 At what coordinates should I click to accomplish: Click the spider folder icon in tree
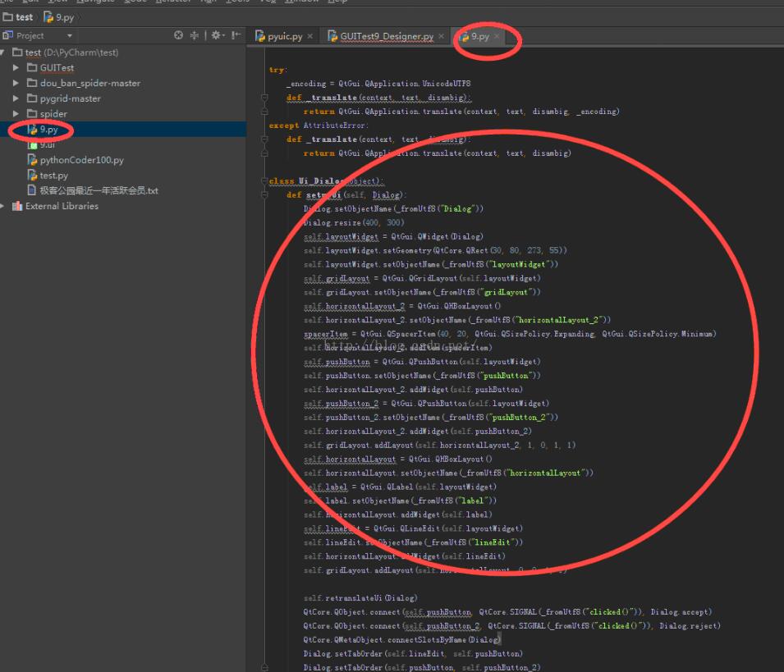31,114
